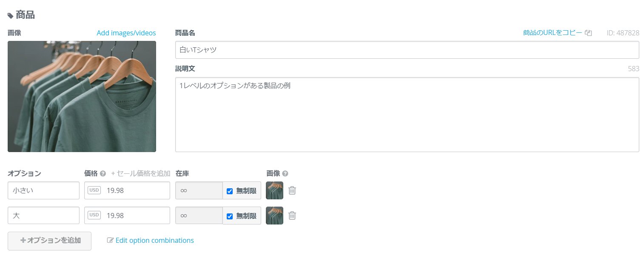Select the 大 option thumbnail image
The width and height of the screenshot is (644, 259).
pyautogui.click(x=274, y=216)
